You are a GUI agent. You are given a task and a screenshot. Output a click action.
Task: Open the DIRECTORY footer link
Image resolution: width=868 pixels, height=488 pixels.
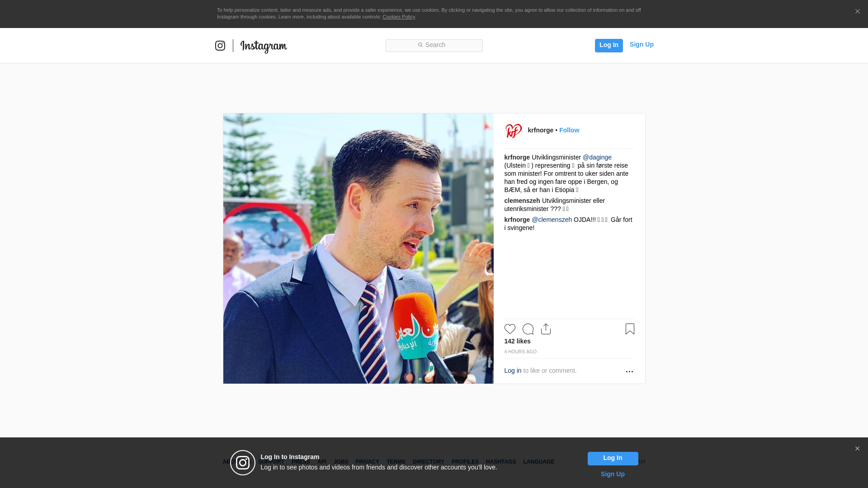(x=428, y=462)
